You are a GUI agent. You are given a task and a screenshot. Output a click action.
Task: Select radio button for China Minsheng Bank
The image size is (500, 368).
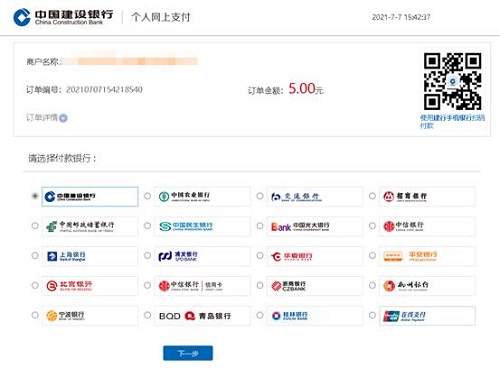click(x=147, y=226)
